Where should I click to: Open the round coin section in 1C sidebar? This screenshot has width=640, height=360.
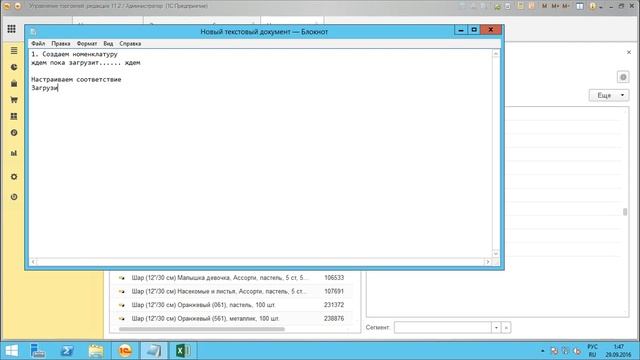click(x=14, y=133)
